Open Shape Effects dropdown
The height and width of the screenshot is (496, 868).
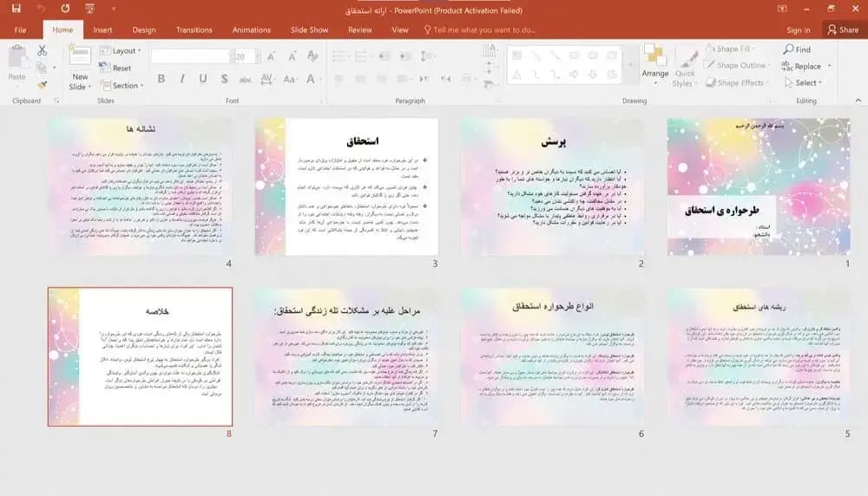(x=737, y=82)
